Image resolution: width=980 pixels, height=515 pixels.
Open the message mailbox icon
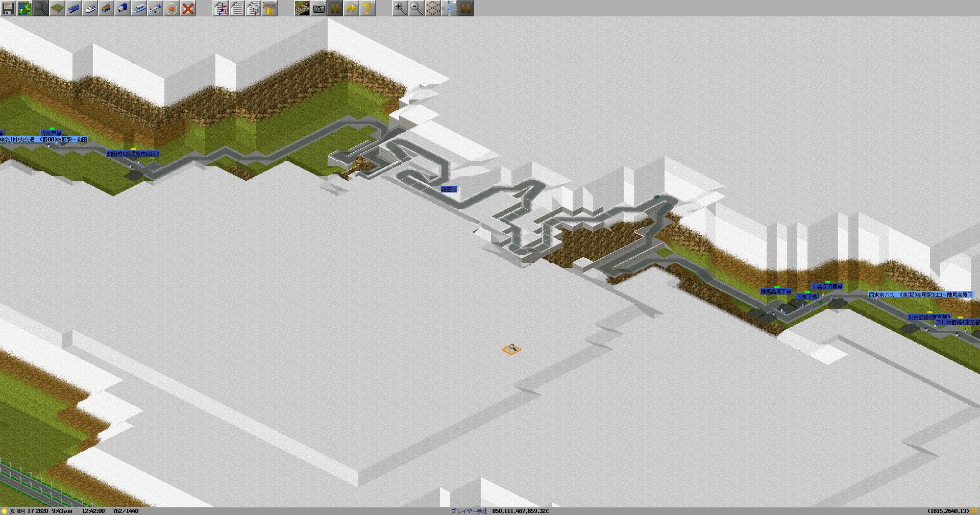pos(253,8)
